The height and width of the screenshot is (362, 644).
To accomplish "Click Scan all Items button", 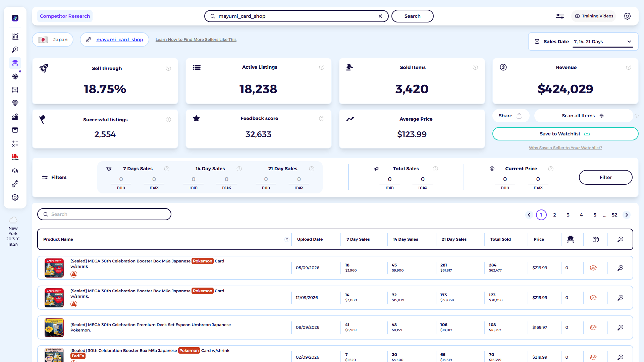I will coord(583,116).
